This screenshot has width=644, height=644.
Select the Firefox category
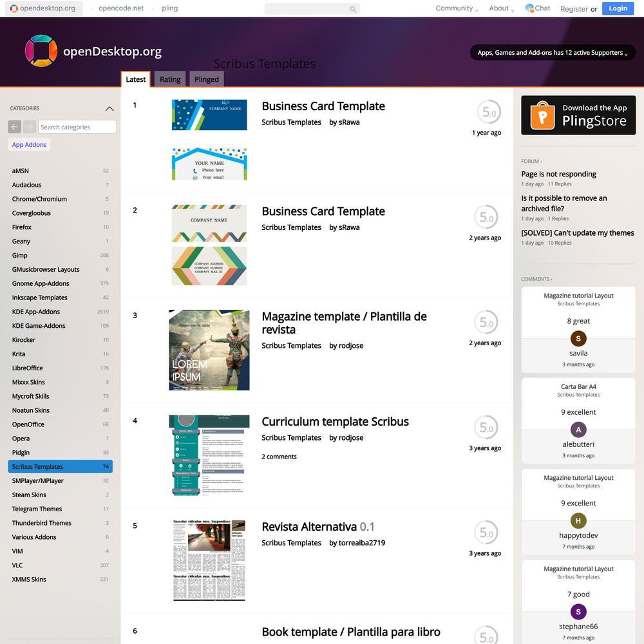pos(60,227)
